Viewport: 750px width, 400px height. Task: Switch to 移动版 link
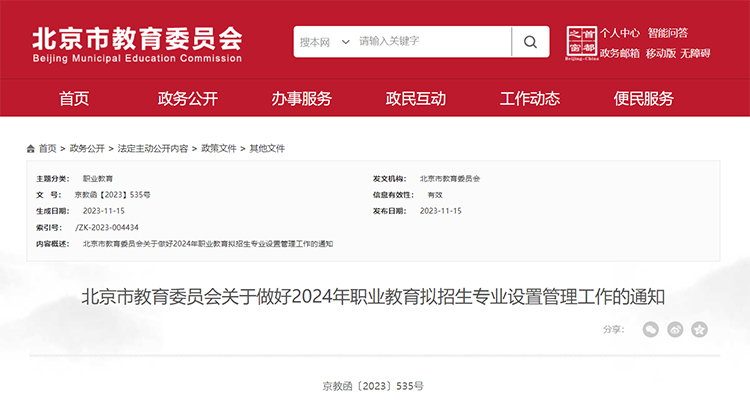(661, 53)
